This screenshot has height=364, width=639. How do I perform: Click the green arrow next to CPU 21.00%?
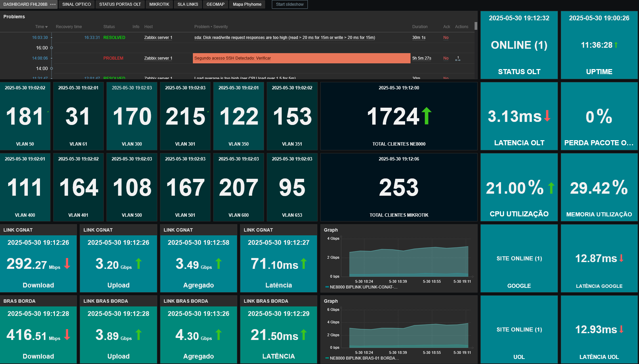point(551,188)
